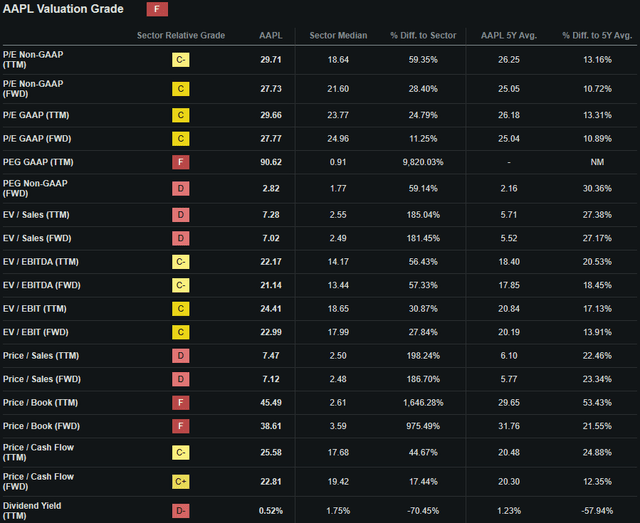Select the Dividend Yield (TTM) row label

pos(32,511)
